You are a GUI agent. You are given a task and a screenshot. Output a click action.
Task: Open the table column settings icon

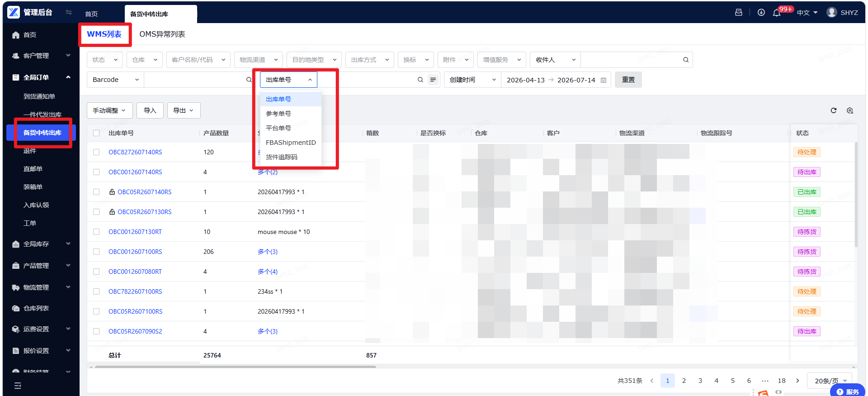pos(850,110)
